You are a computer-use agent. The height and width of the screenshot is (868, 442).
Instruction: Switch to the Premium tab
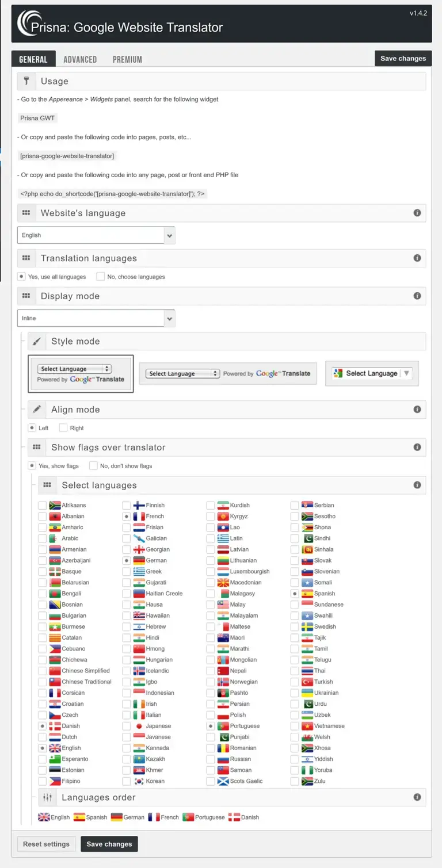point(127,59)
